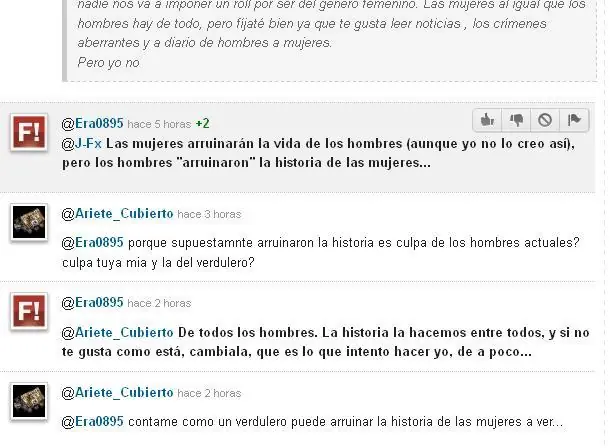Open Ariete_Cubierto's avatar on the 3 hours ago comment
The image size is (610, 448).
click(x=29, y=222)
